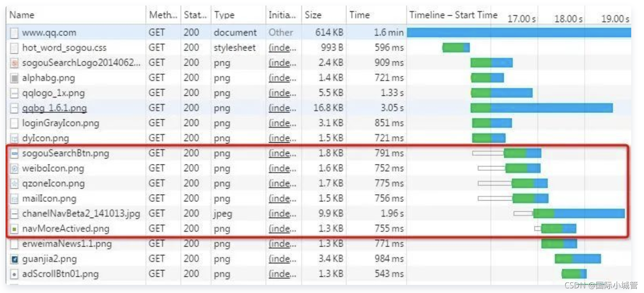Sort requests by the Time column
This screenshot has width=644, height=293.
[359, 14]
